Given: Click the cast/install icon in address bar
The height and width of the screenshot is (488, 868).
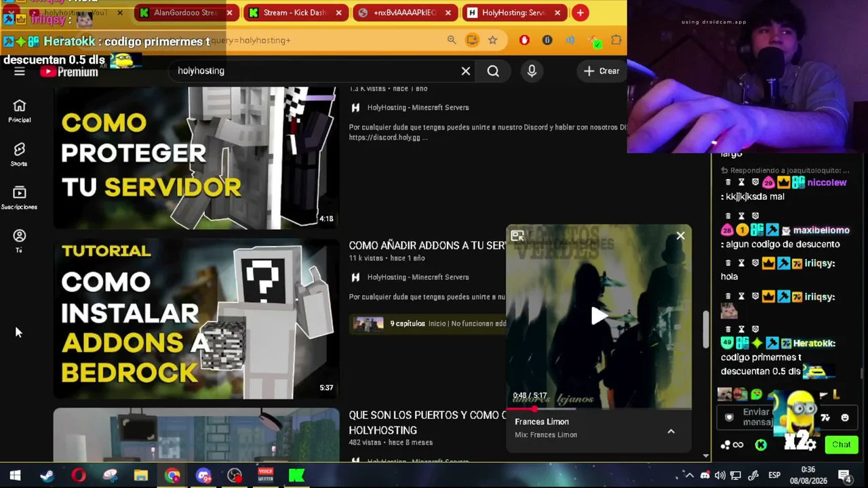Looking at the screenshot, I should point(472,40).
